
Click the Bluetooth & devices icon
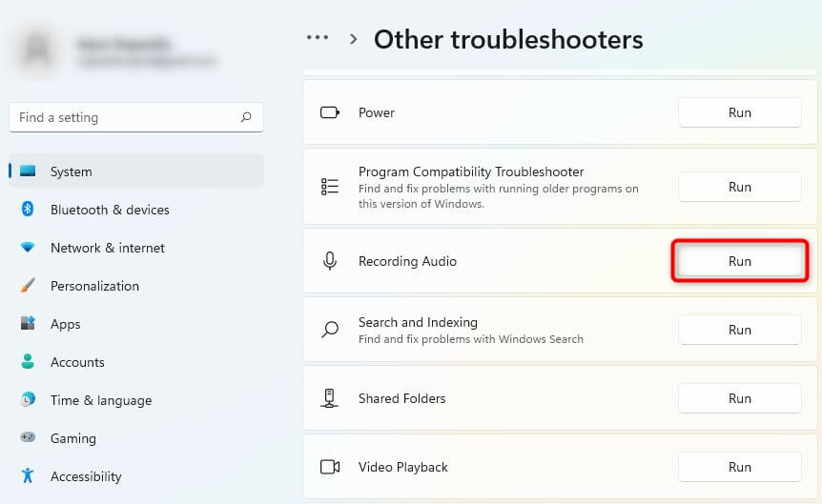[29, 210]
